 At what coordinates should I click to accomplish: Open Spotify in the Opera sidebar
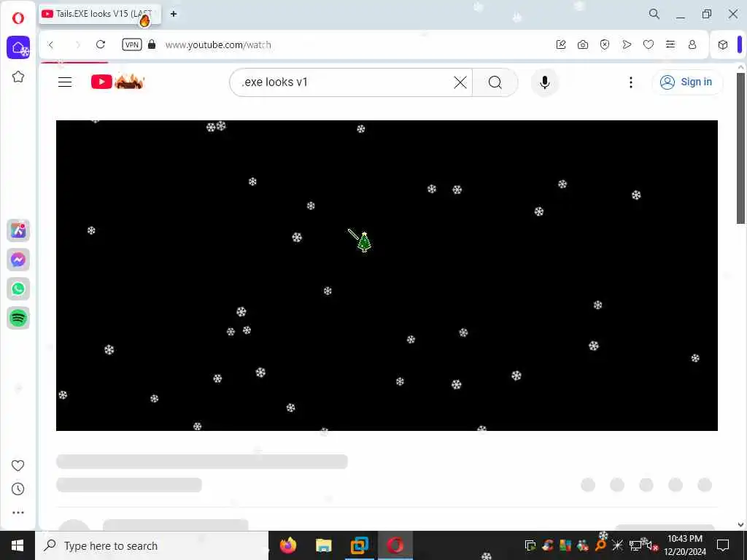tap(18, 318)
